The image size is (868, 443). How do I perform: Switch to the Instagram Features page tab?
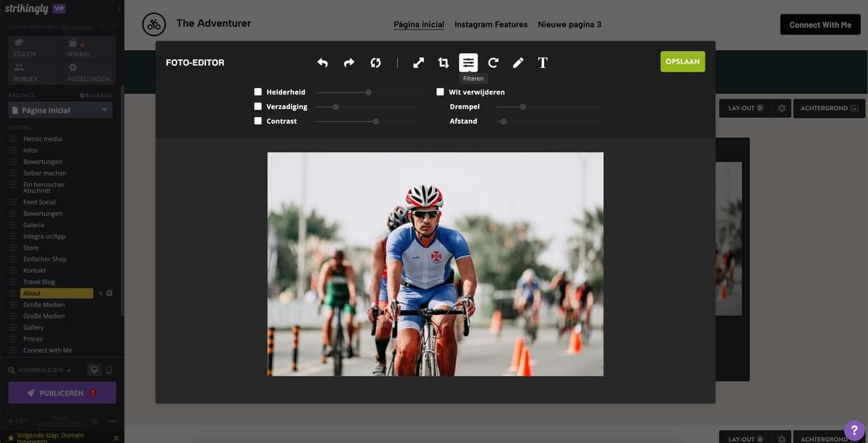(490, 24)
